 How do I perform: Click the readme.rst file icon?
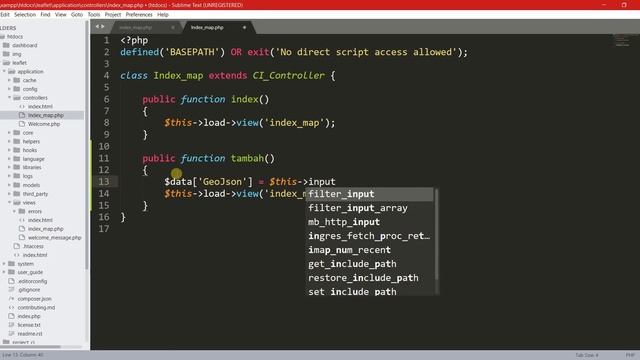[11, 333]
